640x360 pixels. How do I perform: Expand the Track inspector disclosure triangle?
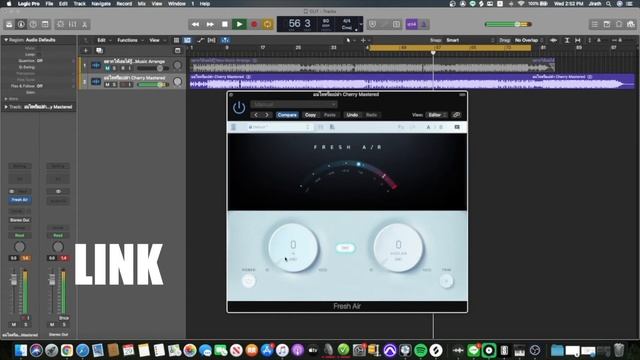tap(6, 107)
